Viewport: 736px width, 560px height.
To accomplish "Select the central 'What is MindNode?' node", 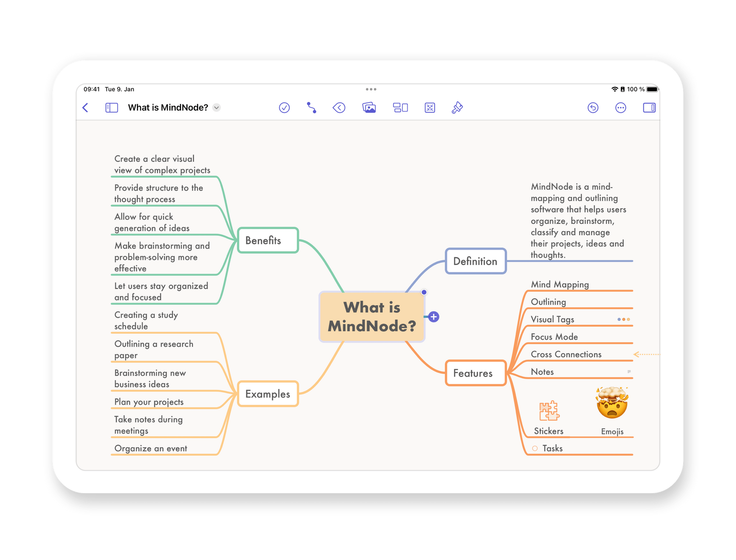I will [x=372, y=316].
